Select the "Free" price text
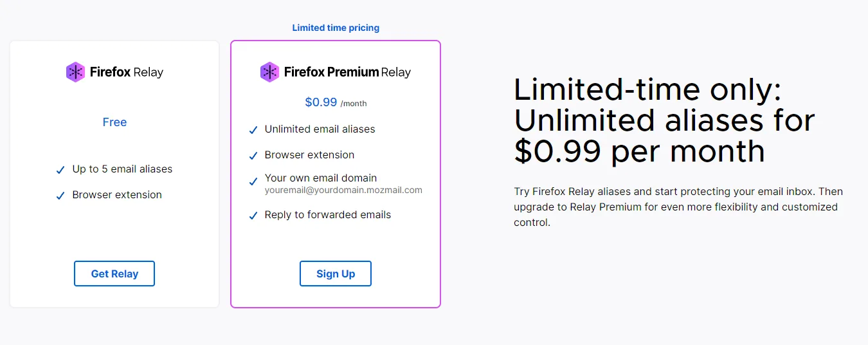Viewport: 868px width, 345px height. (114, 122)
